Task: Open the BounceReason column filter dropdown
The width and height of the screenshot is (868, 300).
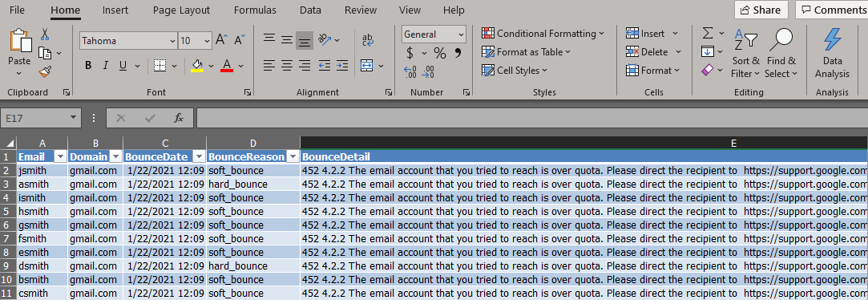Action: pyautogui.click(x=293, y=156)
